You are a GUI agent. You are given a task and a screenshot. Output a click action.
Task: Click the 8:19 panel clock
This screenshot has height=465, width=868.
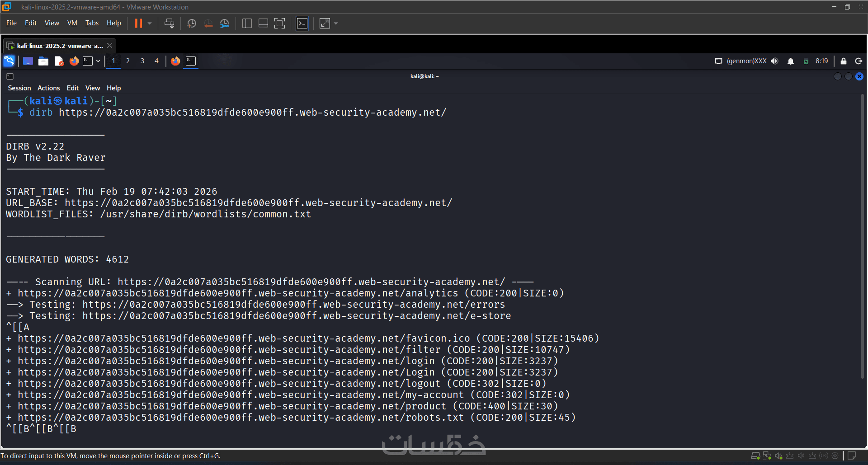(x=821, y=61)
